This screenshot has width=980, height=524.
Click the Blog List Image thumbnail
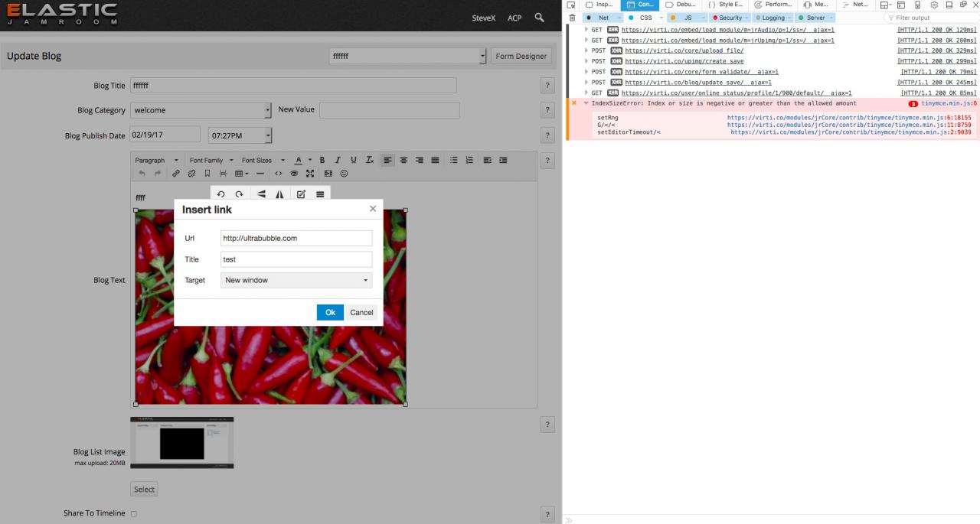click(x=181, y=443)
